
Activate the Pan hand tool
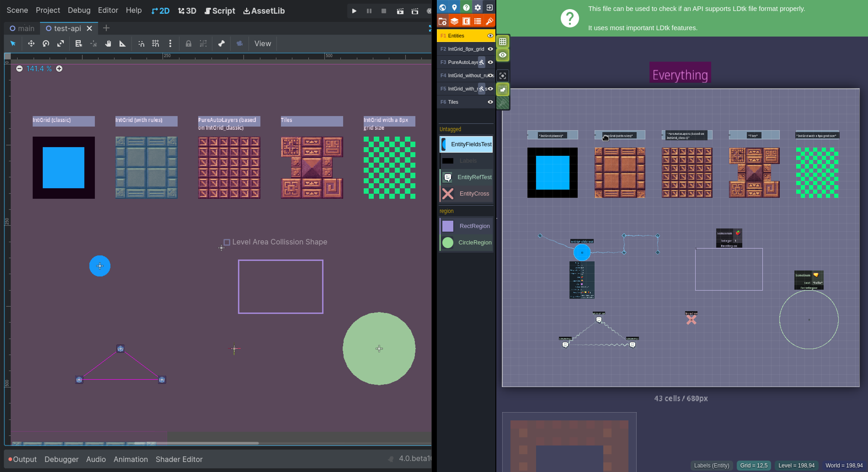[108, 43]
